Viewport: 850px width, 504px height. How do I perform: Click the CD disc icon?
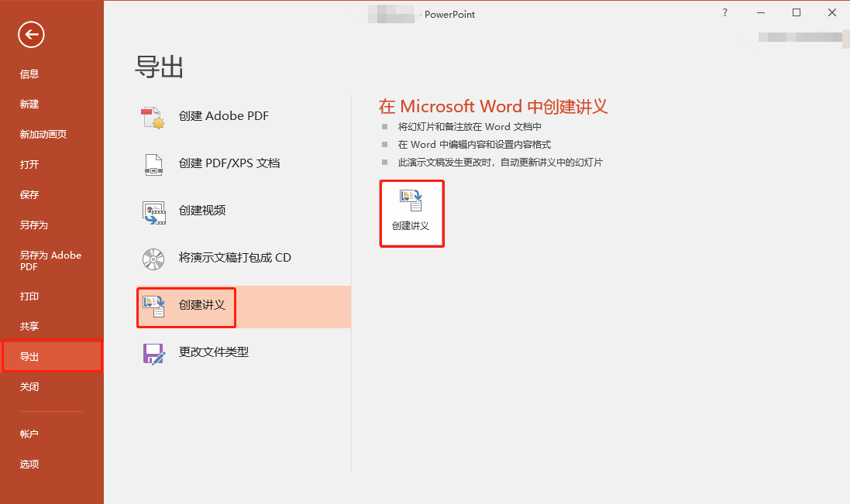click(153, 259)
